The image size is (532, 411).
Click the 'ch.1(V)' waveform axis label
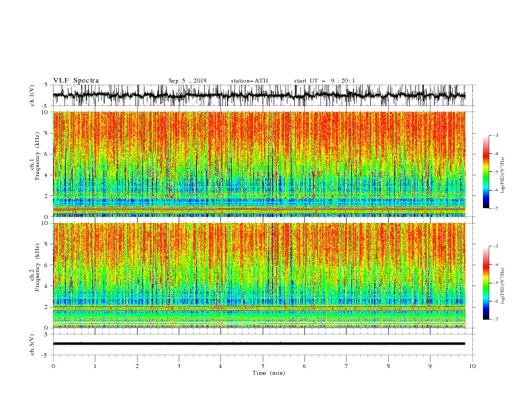point(32,95)
